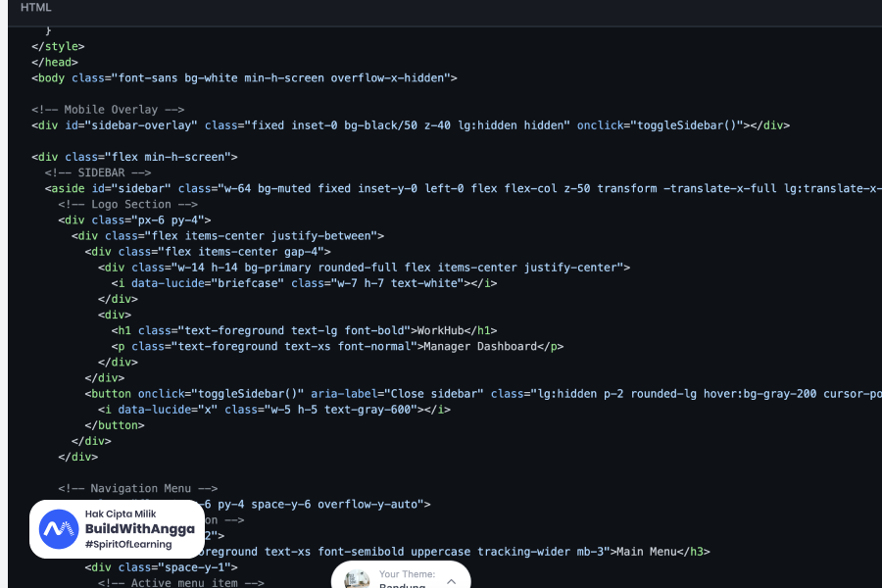Image resolution: width=882 pixels, height=588 pixels.
Task: Click the Main Menu heading text
Action: point(646,551)
